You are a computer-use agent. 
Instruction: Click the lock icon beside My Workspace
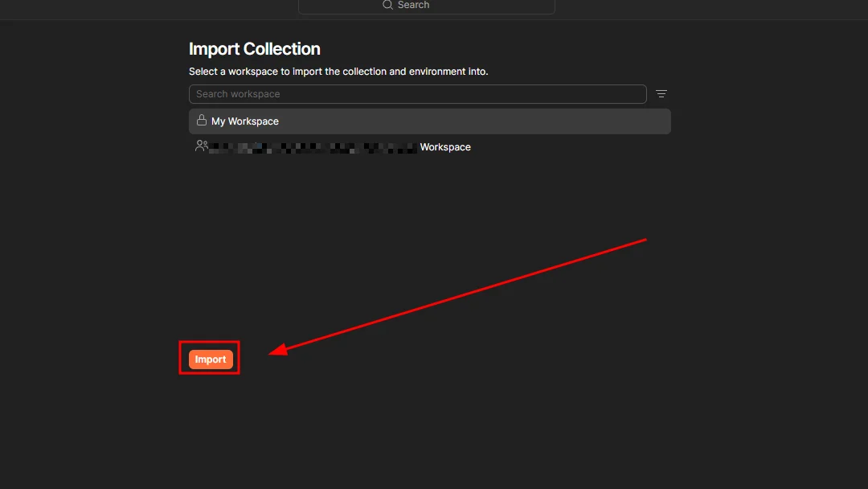pyautogui.click(x=202, y=120)
